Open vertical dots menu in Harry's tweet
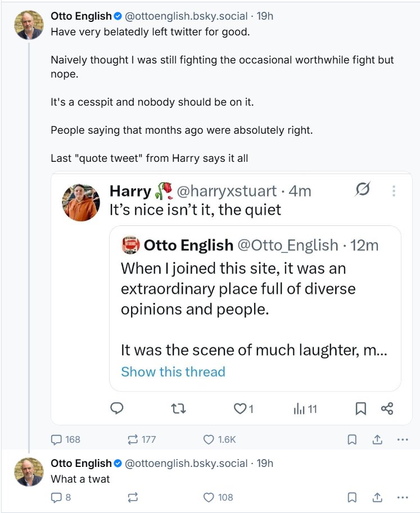The width and height of the screenshot is (420, 513). point(394,191)
